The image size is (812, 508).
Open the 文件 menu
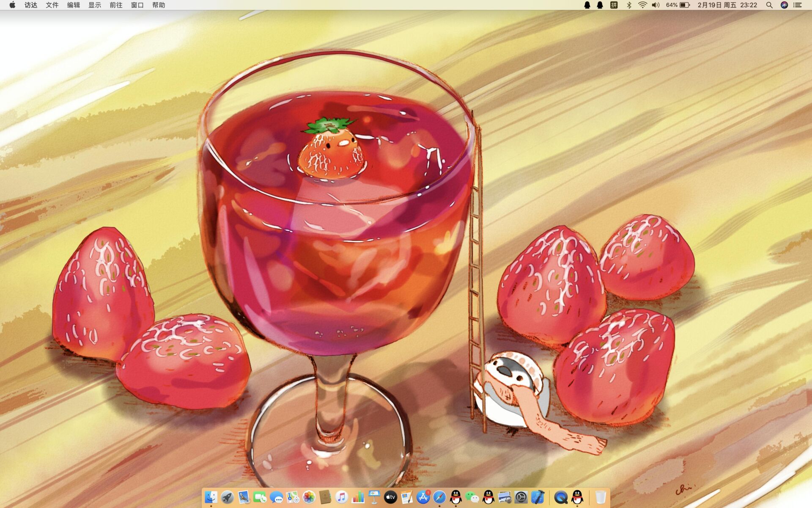(52, 5)
